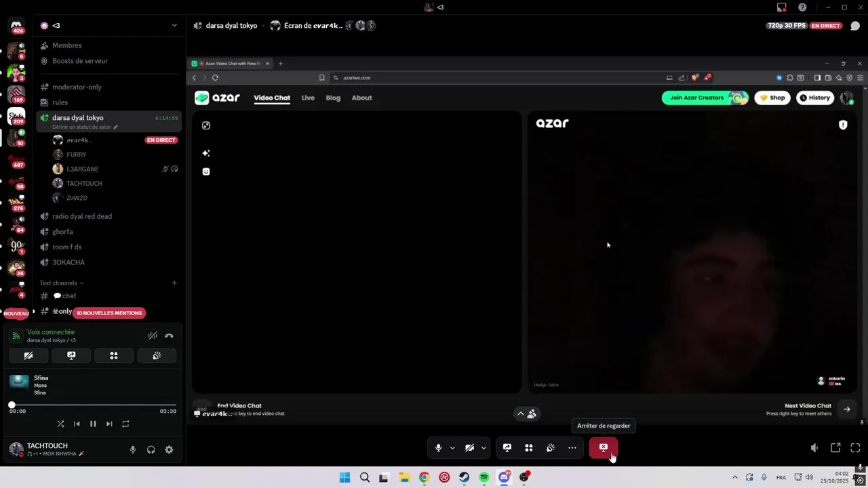The width and height of the screenshot is (868, 488).
Task: Skip to next track
Action: click(109, 424)
